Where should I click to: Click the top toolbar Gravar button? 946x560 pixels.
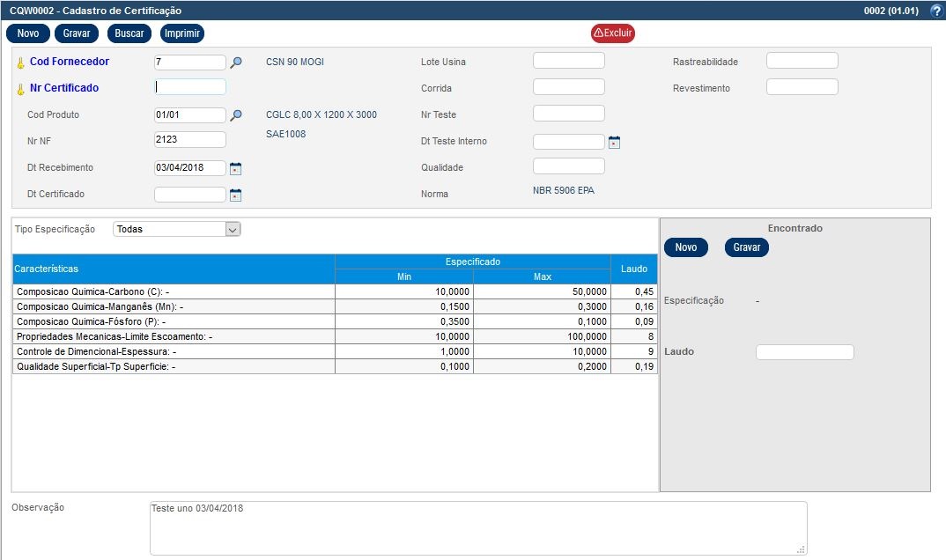pos(77,33)
